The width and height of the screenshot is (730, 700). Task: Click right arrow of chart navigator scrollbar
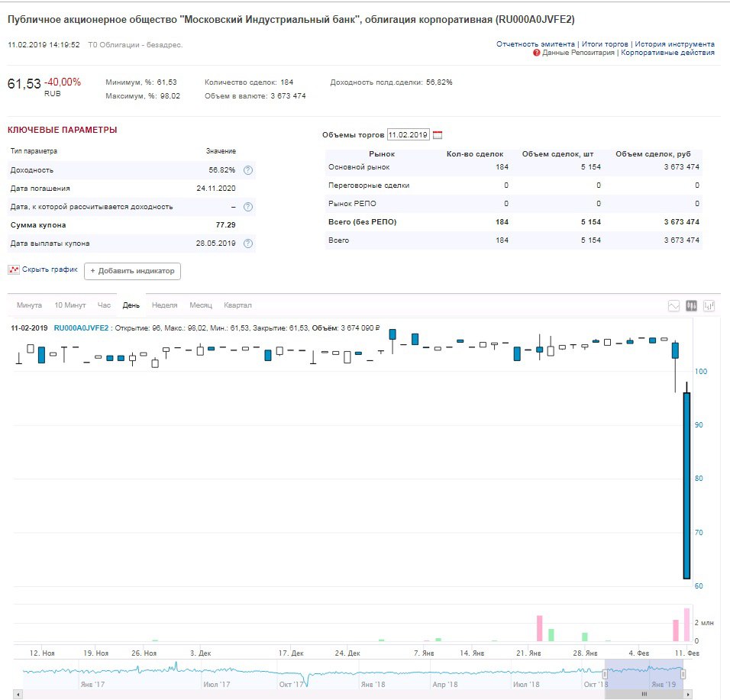[x=689, y=694]
